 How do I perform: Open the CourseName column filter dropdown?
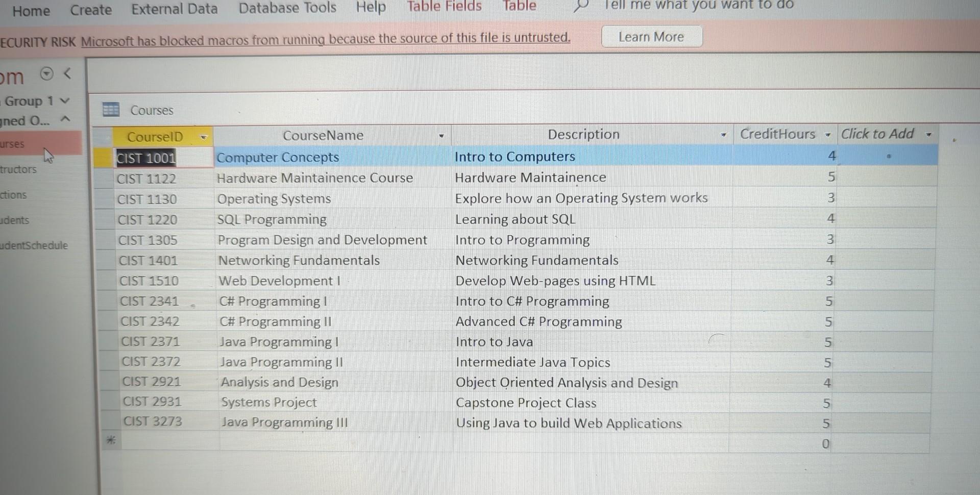click(441, 136)
